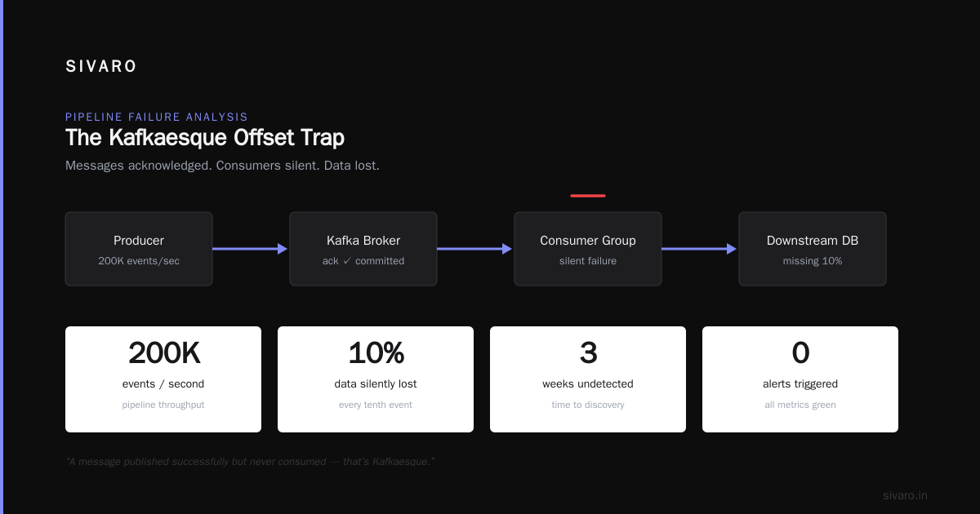
Task: Click the Consumer Group node
Action: (x=588, y=249)
